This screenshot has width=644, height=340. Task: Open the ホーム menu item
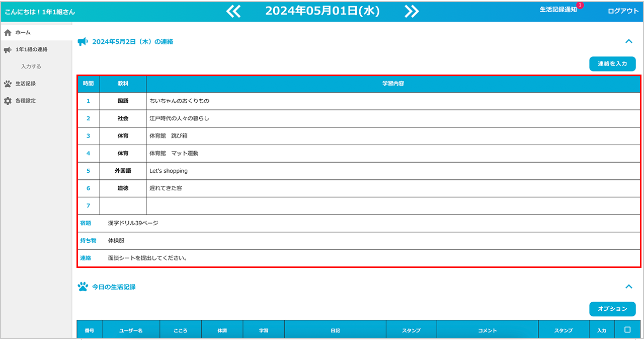coord(23,33)
